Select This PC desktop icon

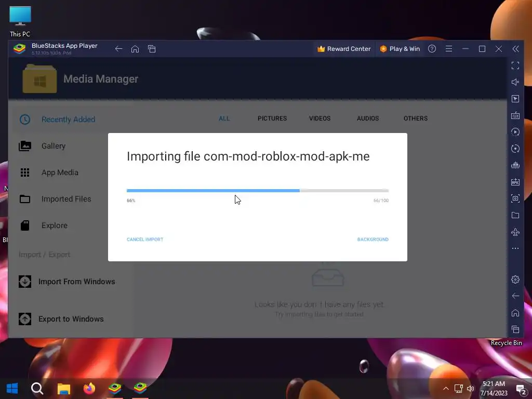[20, 21]
